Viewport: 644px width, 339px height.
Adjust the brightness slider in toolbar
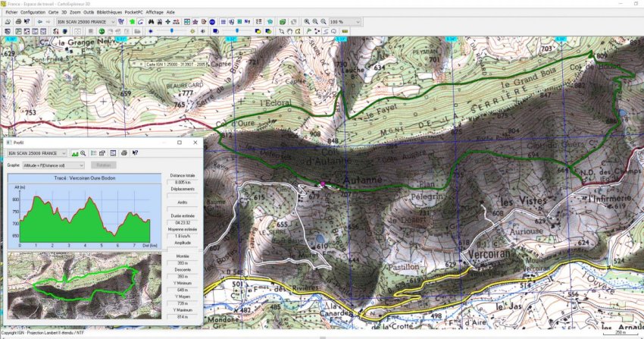(x=172, y=31)
